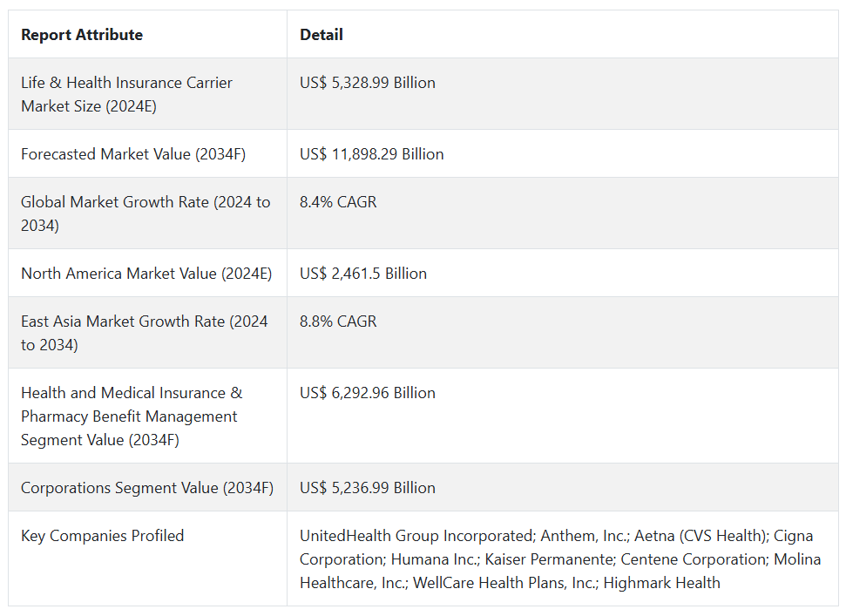Click the Detail column header
The image size is (846, 616).
tap(321, 35)
